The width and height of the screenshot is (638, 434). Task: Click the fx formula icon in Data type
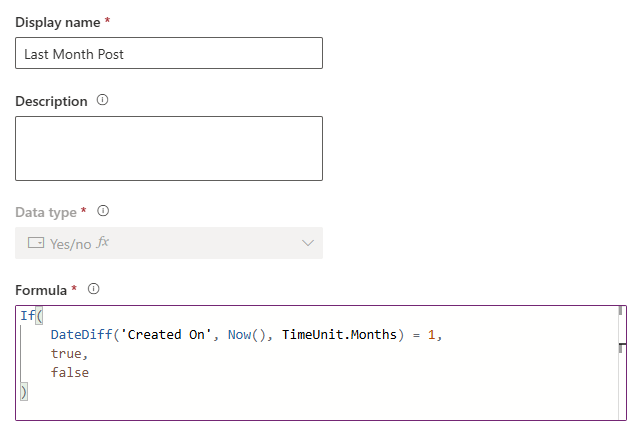point(102,242)
